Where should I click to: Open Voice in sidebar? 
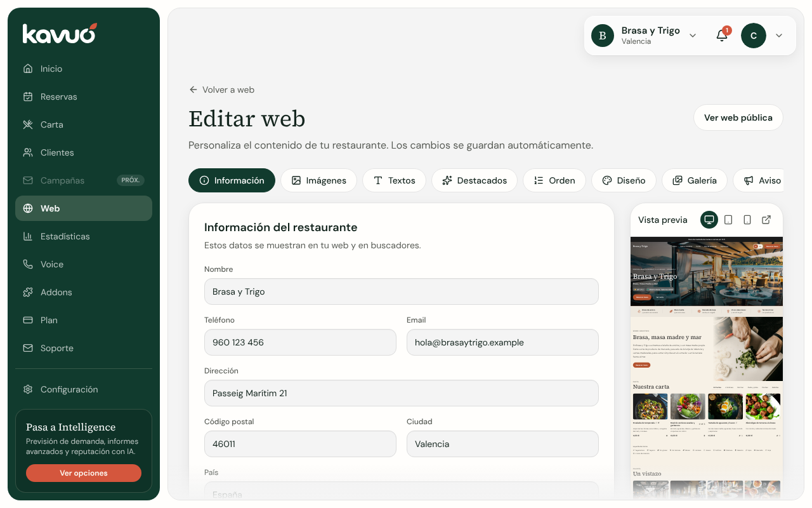pos(84,264)
